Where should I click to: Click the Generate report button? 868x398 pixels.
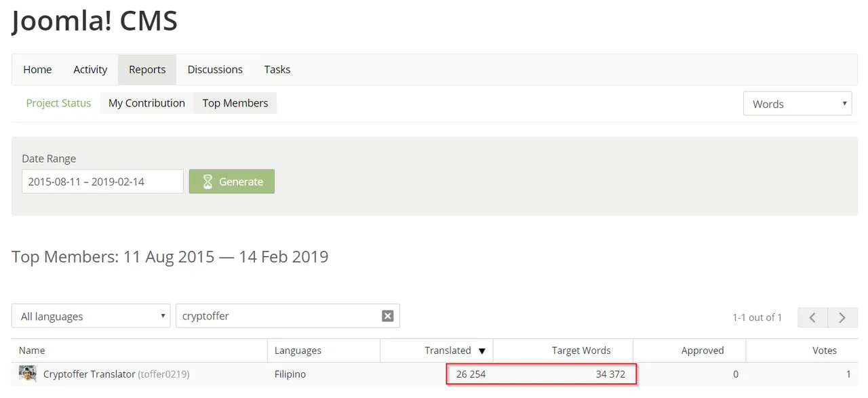232,182
